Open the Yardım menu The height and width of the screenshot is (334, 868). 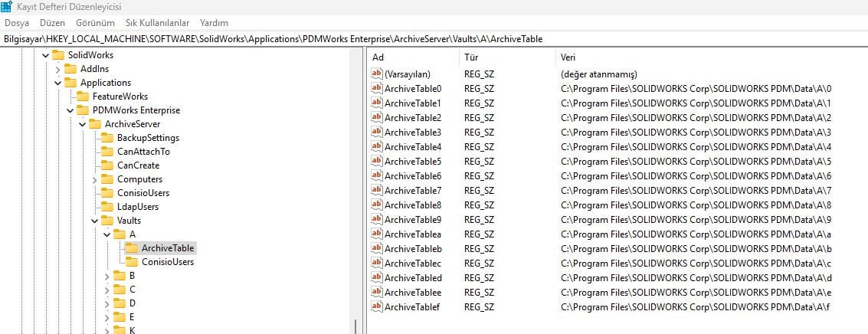(x=214, y=23)
